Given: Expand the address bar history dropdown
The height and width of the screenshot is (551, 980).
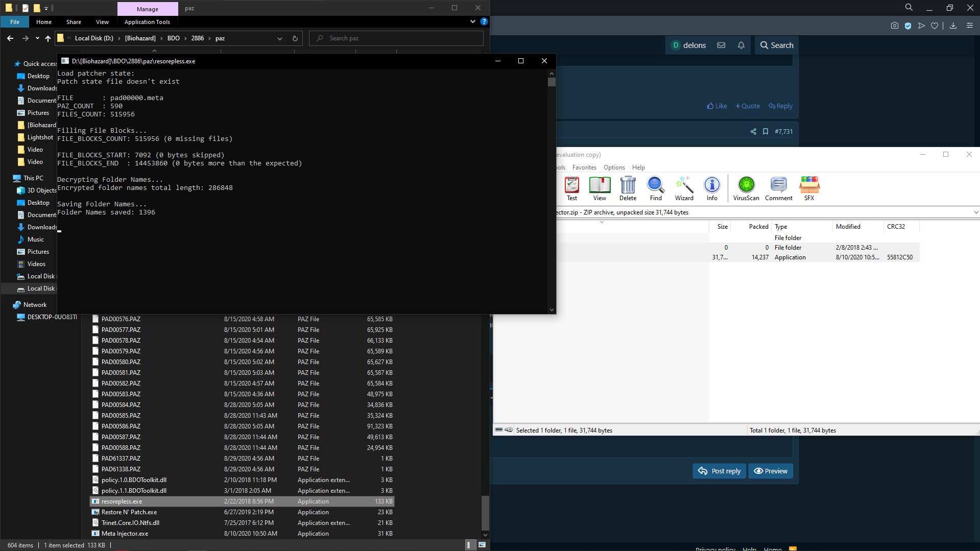Looking at the screenshot, I should pos(280,39).
